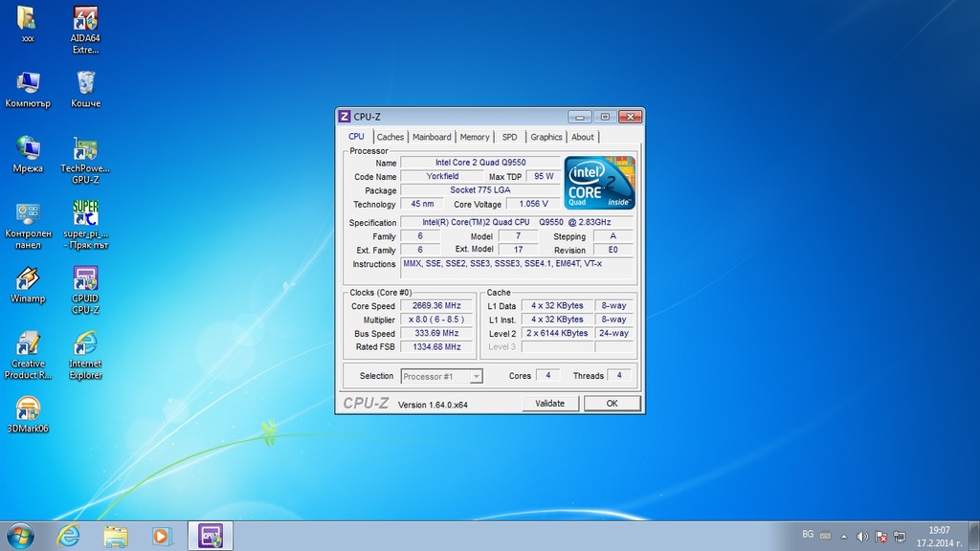Click the Stepping value A
Image resolution: width=980 pixels, height=551 pixels.
click(613, 236)
